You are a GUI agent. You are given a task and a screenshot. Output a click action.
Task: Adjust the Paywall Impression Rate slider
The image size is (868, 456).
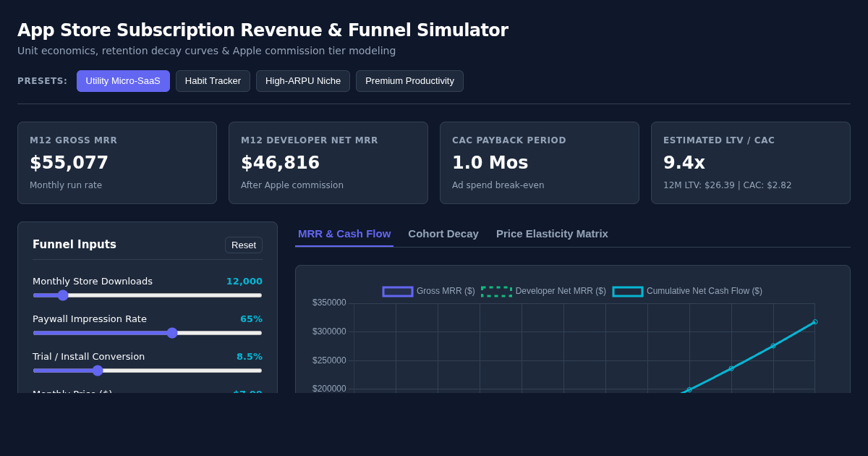pos(148,333)
